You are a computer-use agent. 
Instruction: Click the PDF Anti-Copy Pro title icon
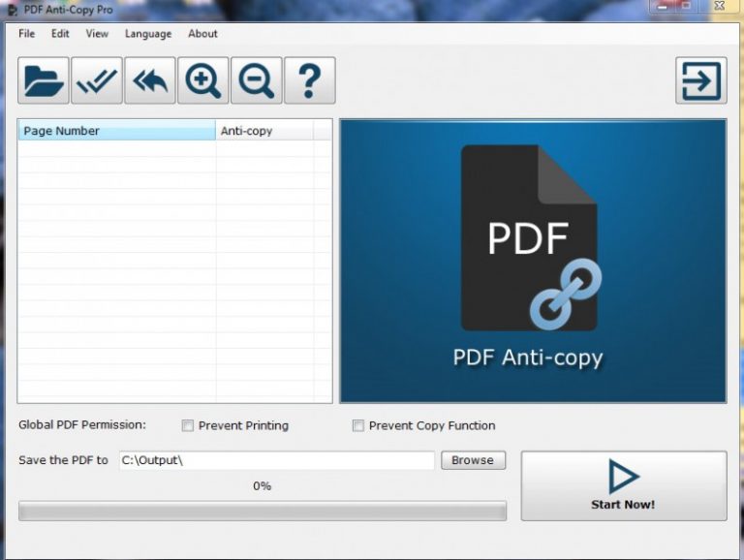pyautogui.click(x=13, y=10)
